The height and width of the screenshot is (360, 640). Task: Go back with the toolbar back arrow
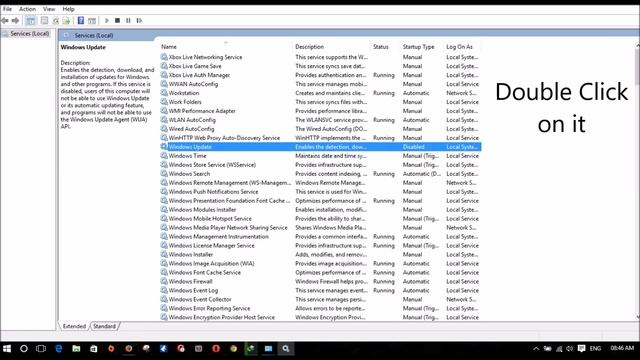5,20
